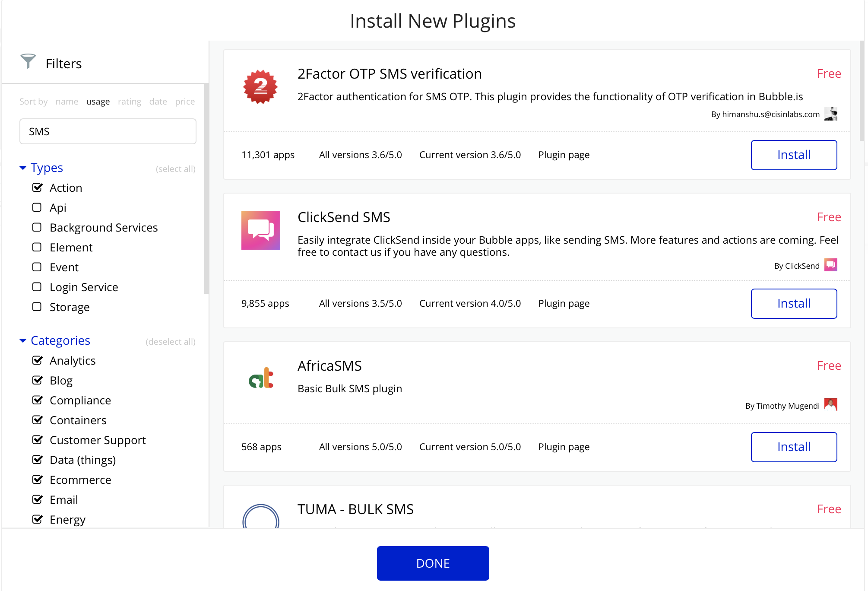Uncheck the Analytics category checkbox

pyautogui.click(x=38, y=360)
